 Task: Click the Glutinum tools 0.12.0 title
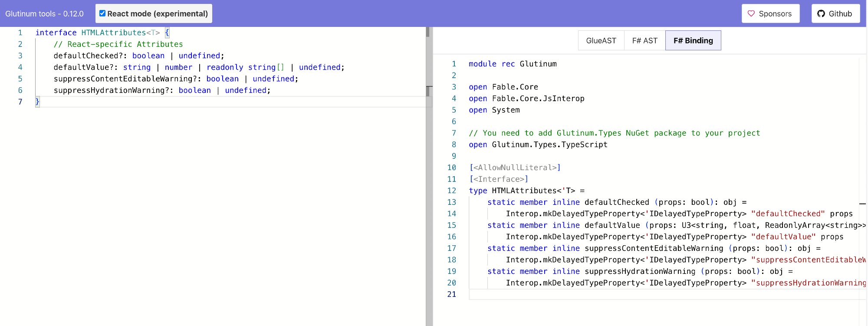[44, 13]
